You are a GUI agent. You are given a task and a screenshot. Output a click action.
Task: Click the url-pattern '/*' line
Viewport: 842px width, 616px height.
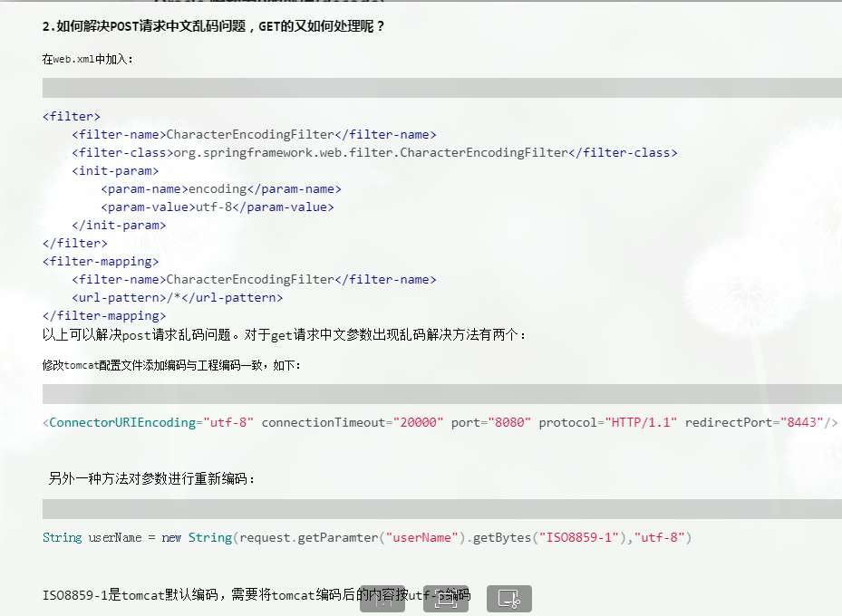(178, 298)
